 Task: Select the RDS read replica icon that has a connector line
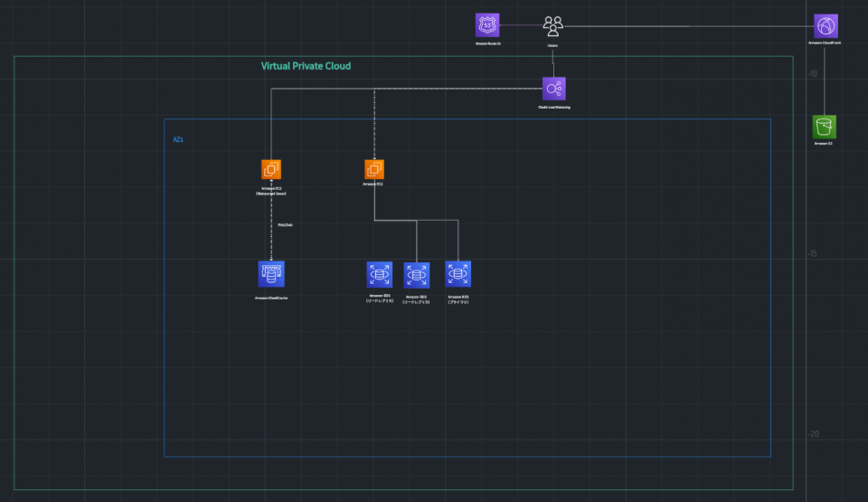[416, 275]
